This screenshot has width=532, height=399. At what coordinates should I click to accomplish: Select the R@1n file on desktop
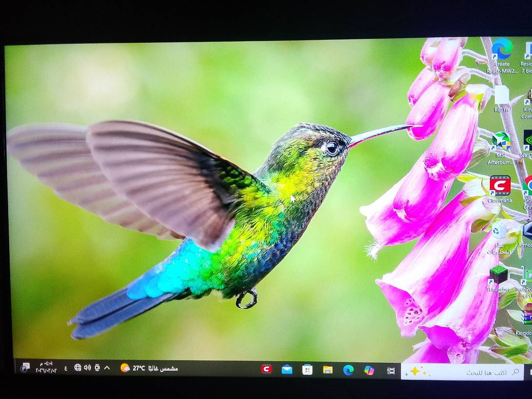(502, 95)
